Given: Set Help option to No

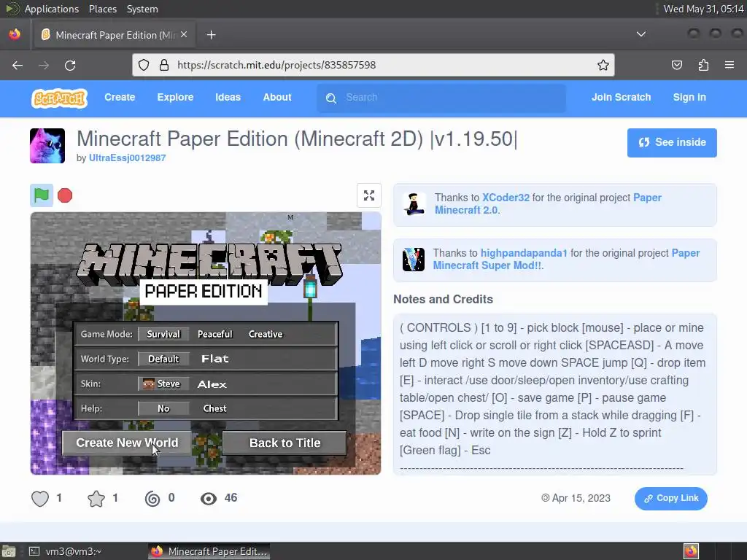Looking at the screenshot, I should tap(163, 408).
